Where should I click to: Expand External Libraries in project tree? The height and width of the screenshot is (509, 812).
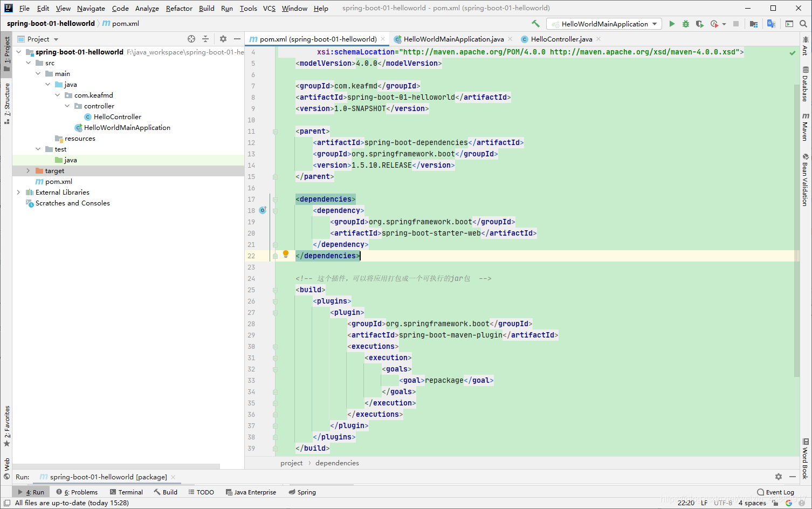coord(18,192)
